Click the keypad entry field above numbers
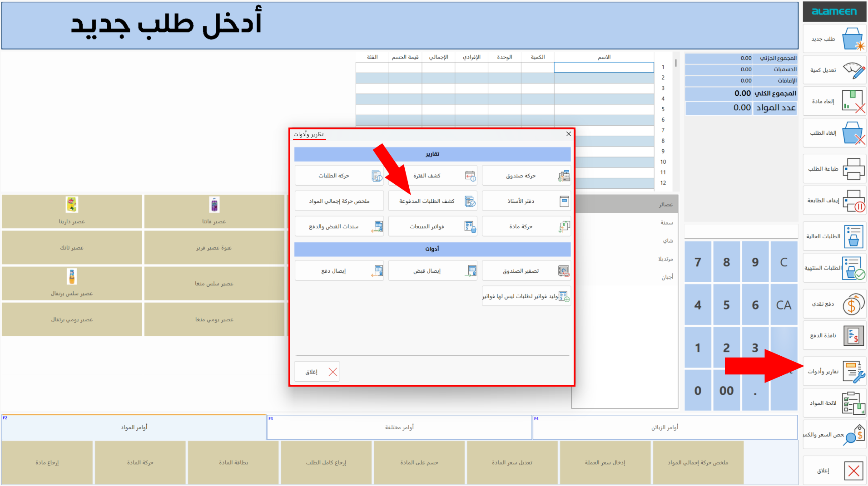This screenshot has height=486, width=868. pyautogui.click(x=741, y=231)
